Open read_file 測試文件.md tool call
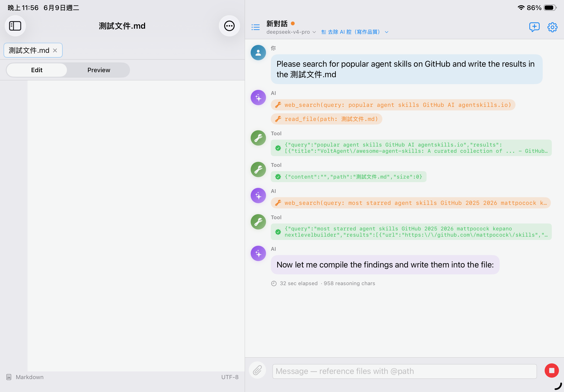This screenshot has width=564, height=392. pos(326,119)
